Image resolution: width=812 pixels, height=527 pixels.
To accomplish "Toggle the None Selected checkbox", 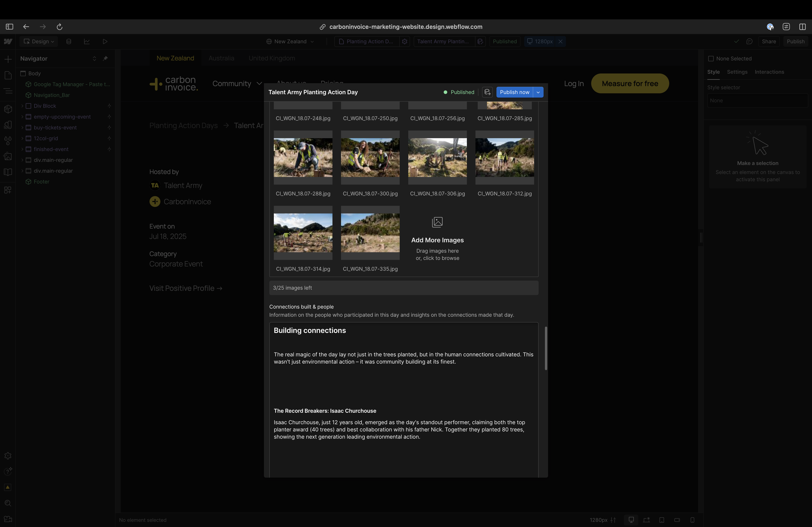I will [711, 59].
